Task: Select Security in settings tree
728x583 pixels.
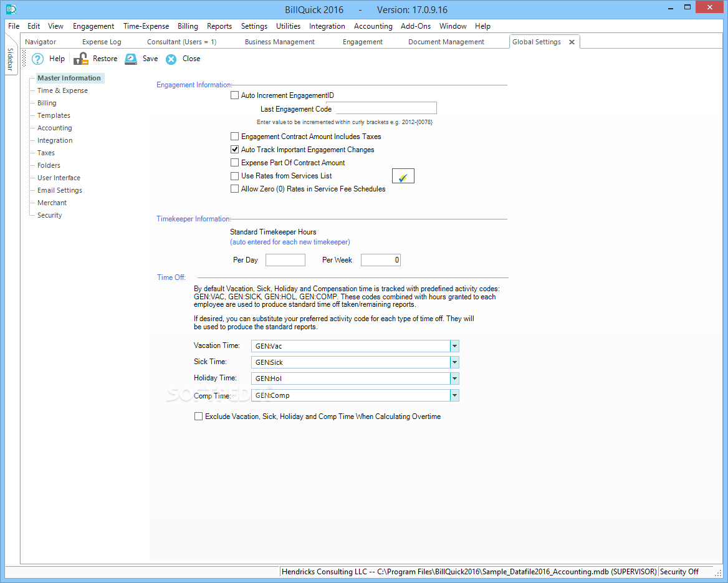Action: click(50, 216)
